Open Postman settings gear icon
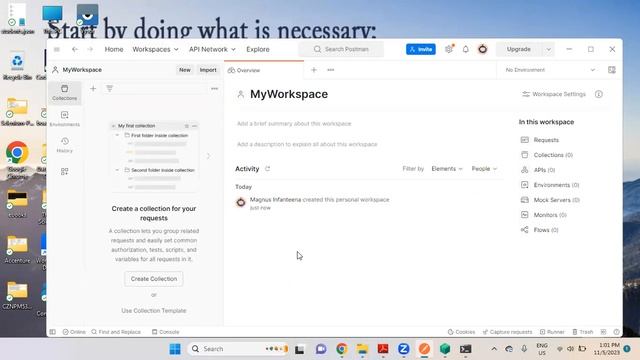 [449, 49]
